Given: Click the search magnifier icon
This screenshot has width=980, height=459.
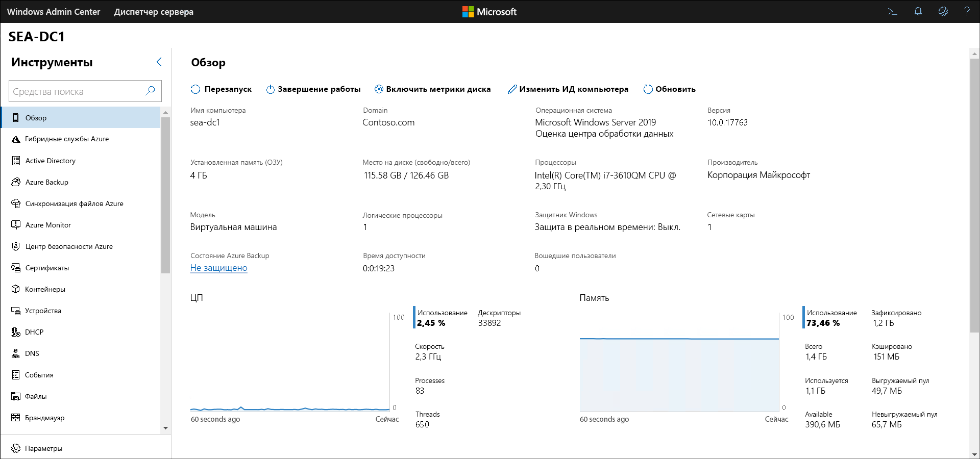Looking at the screenshot, I should click(x=150, y=91).
